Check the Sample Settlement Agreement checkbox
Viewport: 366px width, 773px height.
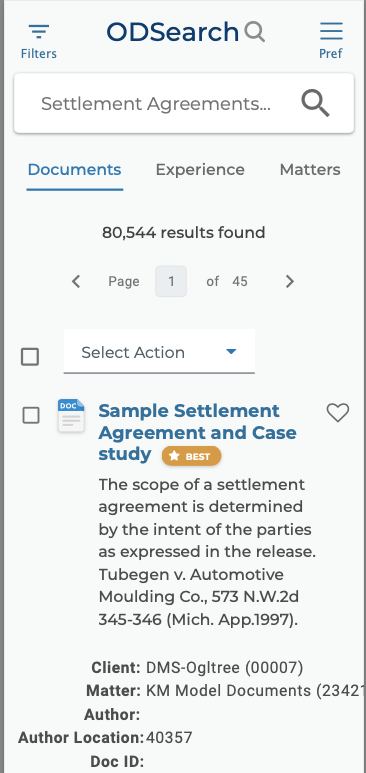(31, 416)
